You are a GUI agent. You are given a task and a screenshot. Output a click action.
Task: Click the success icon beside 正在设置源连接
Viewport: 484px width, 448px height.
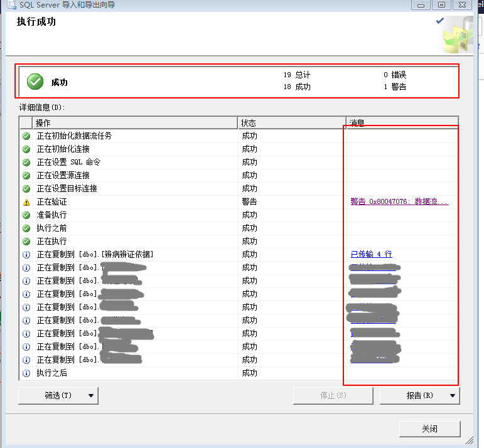(26, 176)
